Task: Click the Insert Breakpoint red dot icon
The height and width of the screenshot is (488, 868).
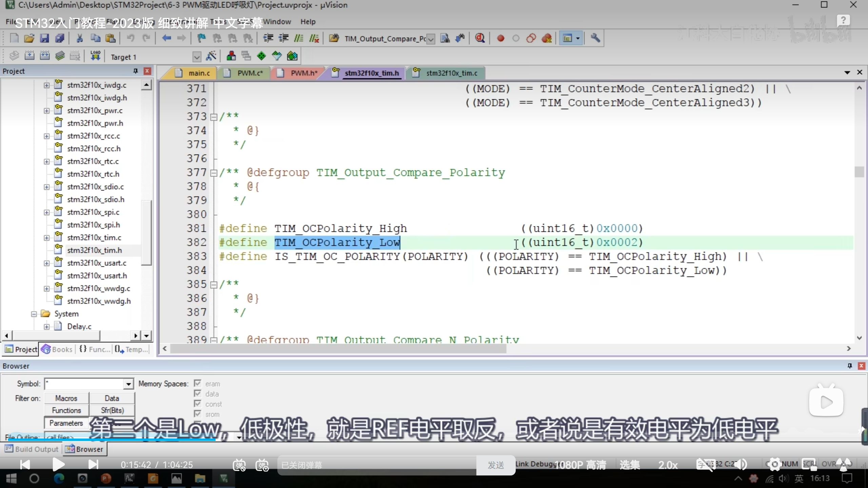Action: pyautogui.click(x=500, y=38)
